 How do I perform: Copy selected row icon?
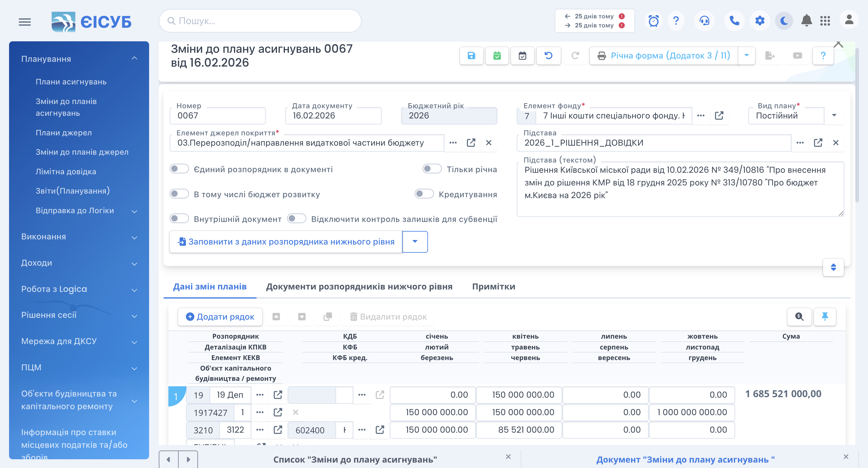327,317
